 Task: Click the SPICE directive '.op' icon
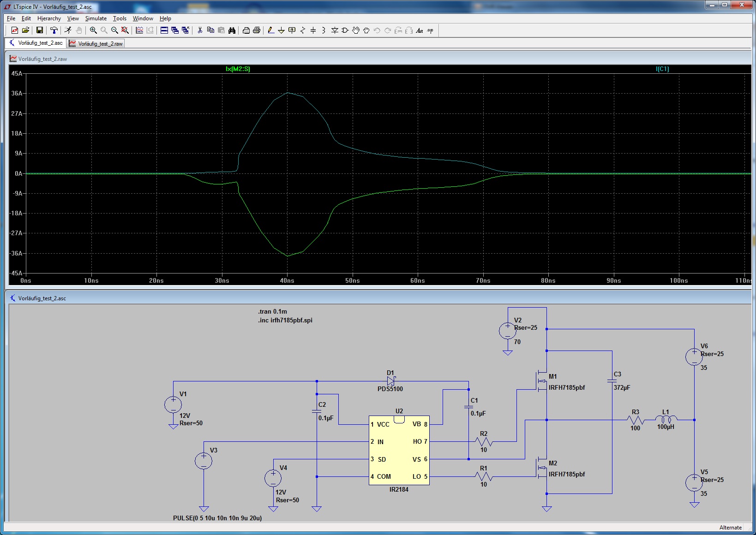(x=430, y=30)
